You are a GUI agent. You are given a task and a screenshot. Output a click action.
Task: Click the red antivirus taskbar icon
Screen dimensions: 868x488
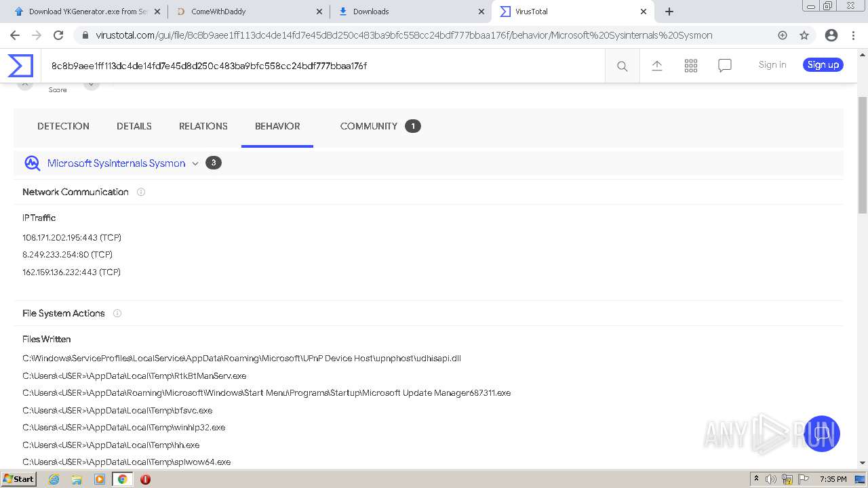click(x=145, y=479)
